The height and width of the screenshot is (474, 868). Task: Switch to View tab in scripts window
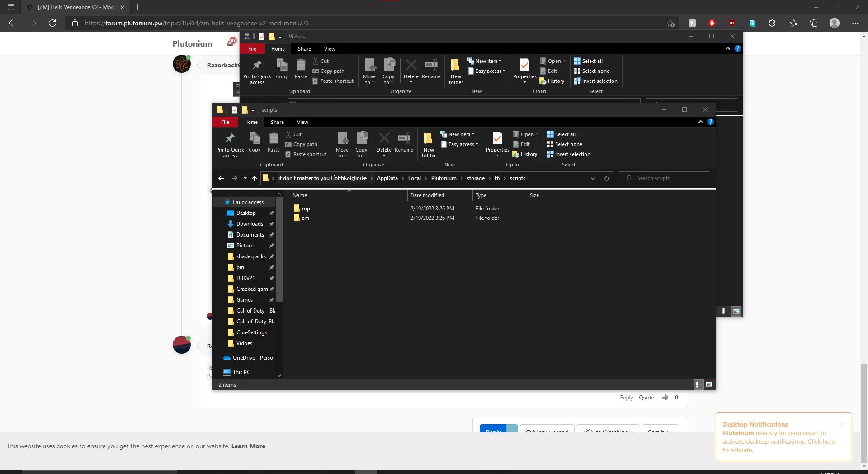click(x=302, y=122)
